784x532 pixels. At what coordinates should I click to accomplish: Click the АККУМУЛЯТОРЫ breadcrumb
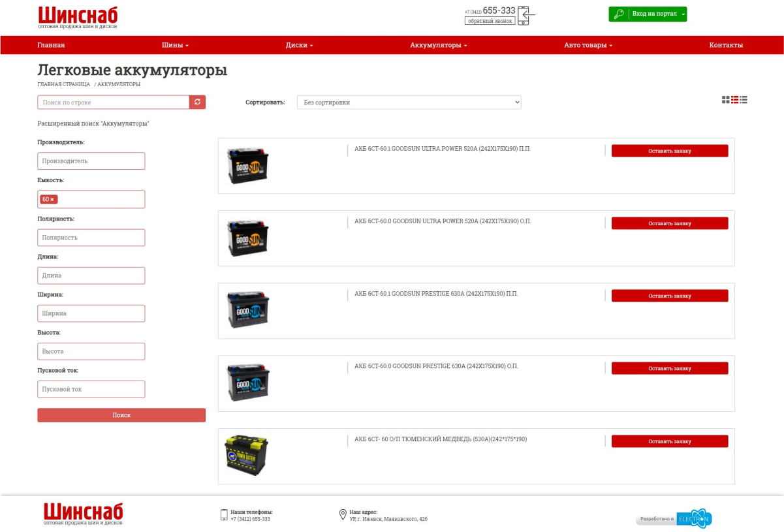click(119, 84)
